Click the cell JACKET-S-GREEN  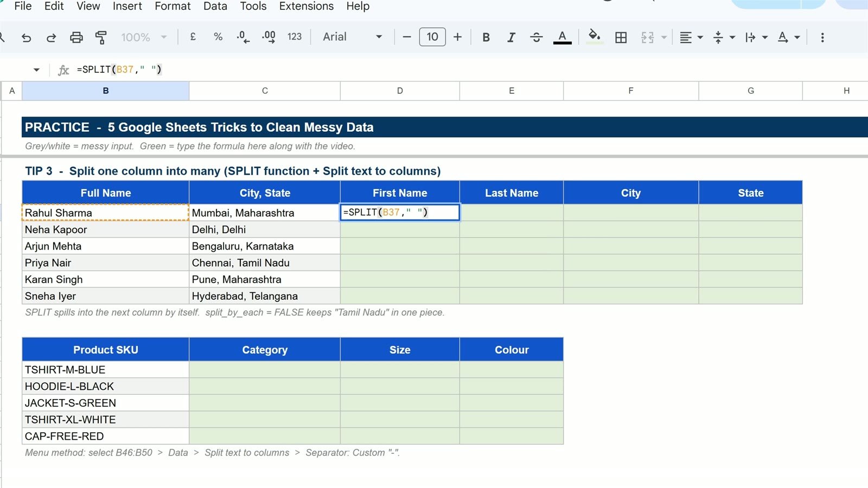point(106,403)
